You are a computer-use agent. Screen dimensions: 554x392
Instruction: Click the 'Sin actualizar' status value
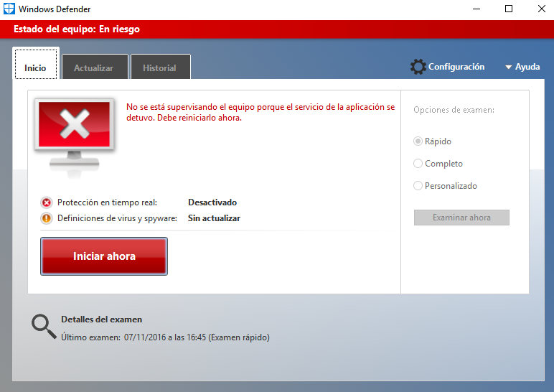pyautogui.click(x=214, y=218)
